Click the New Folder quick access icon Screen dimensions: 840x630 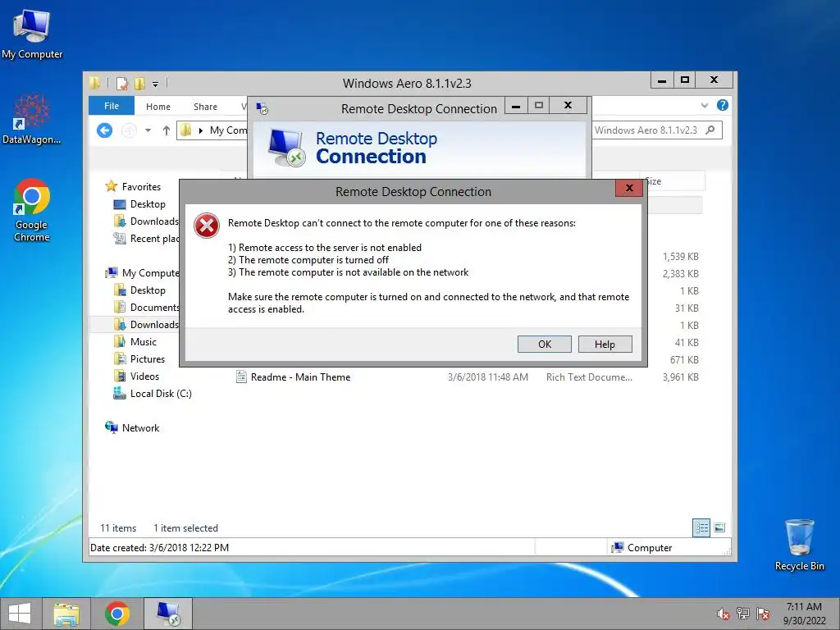139,83
